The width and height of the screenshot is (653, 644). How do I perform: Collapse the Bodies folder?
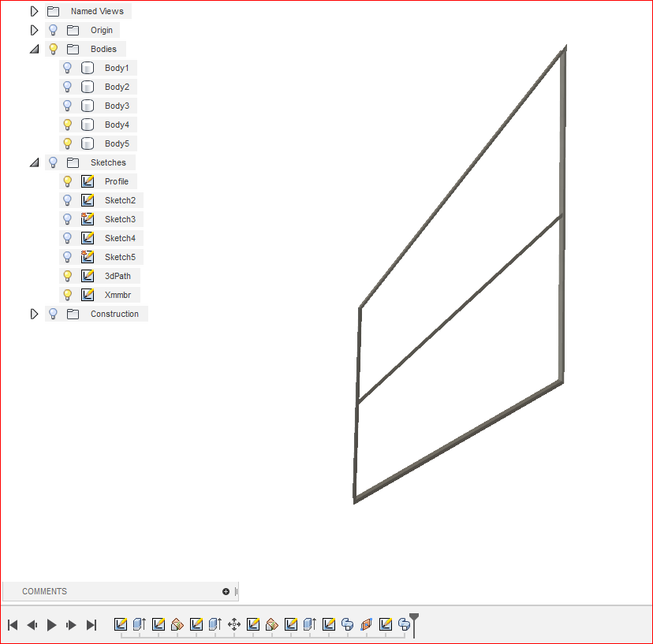coord(34,49)
